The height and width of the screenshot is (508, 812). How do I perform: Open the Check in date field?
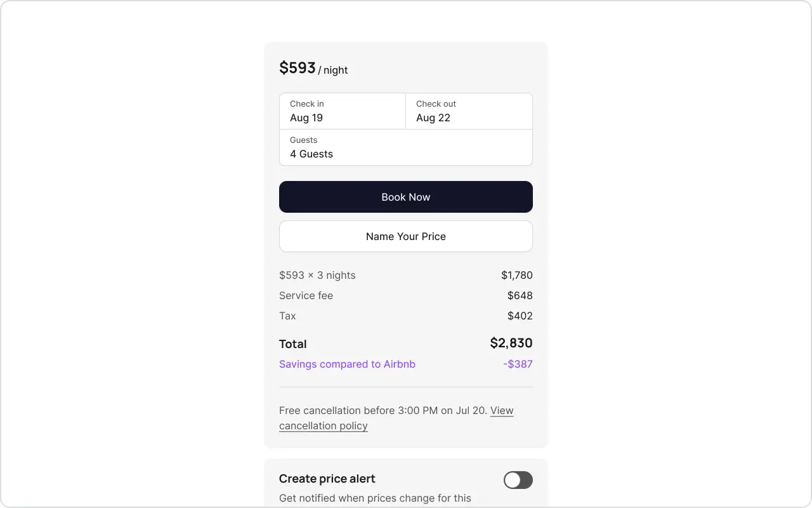(342, 111)
